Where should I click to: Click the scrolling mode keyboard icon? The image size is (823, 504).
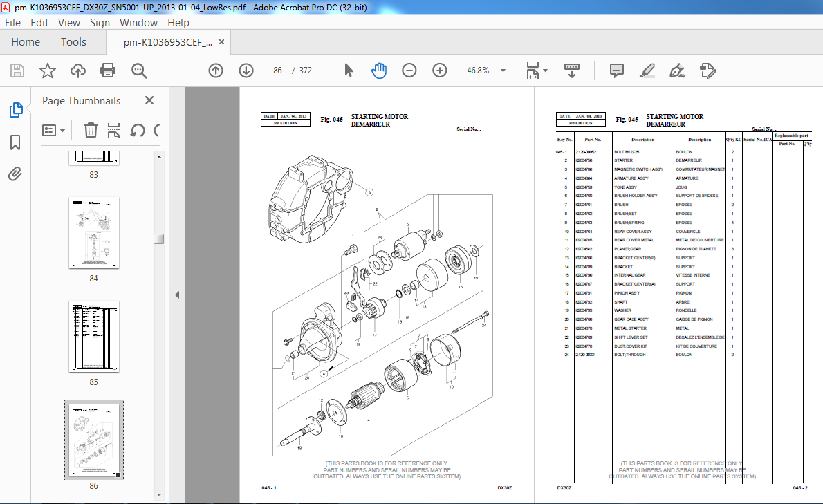[x=572, y=71]
